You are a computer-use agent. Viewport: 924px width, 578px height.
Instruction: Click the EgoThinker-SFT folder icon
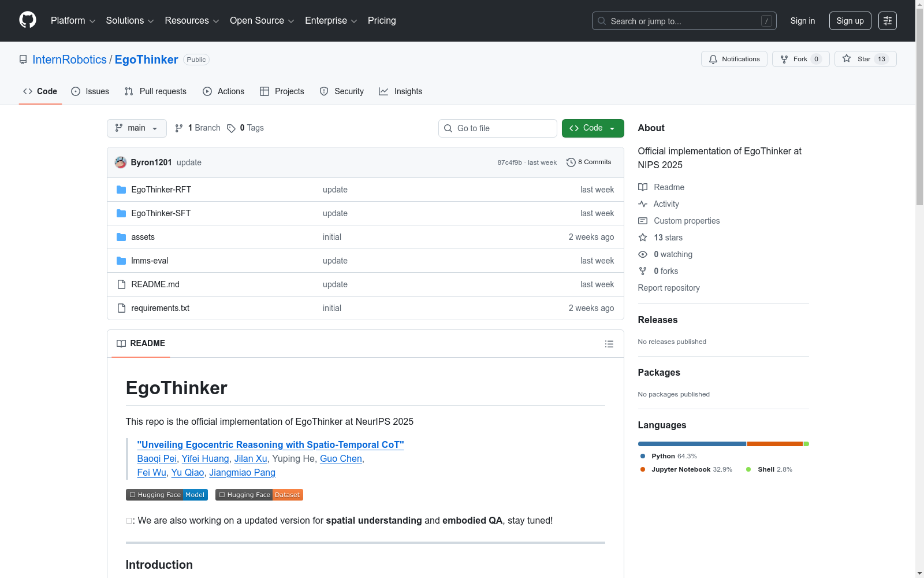pos(121,213)
